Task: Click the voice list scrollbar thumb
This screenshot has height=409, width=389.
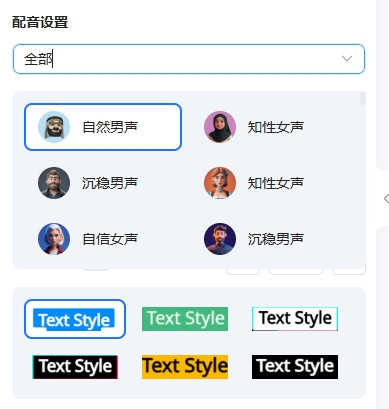Action: point(363,99)
